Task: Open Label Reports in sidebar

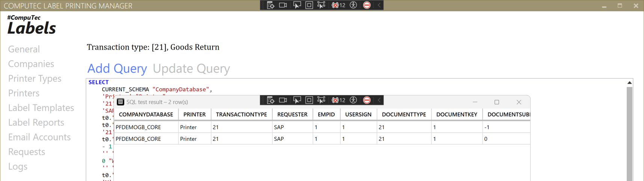Action: 36,122
